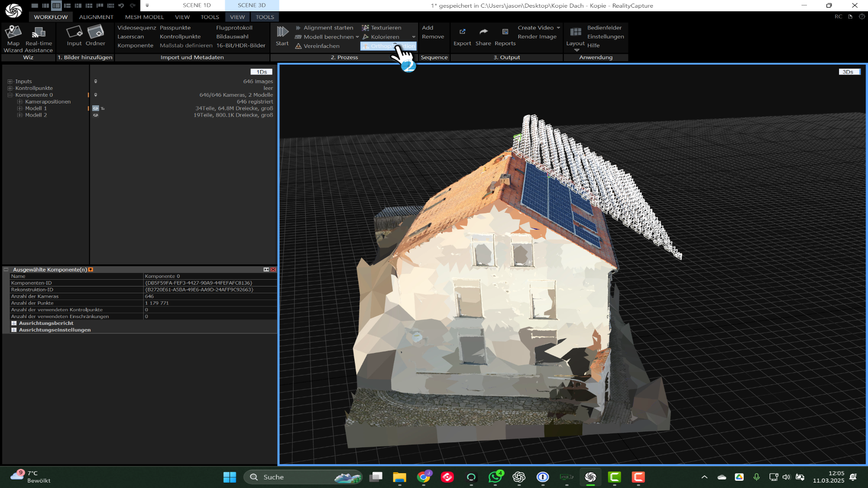Select the highlighted 1+1 layout icon

[56, 5]
